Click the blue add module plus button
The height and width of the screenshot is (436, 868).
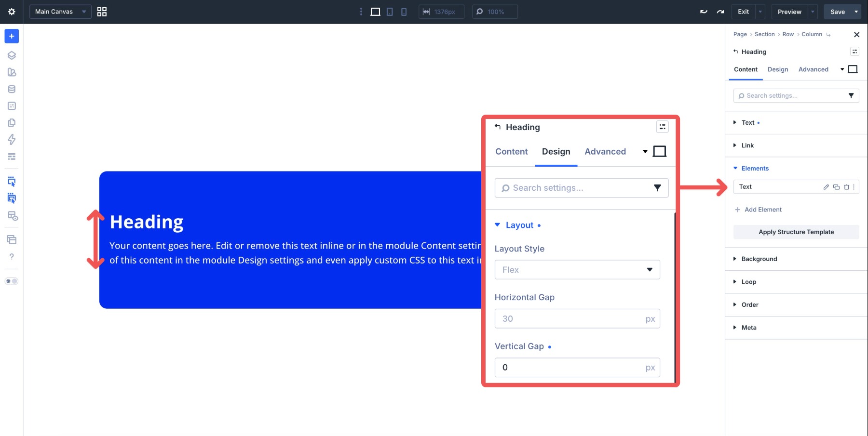click(12, 36)
